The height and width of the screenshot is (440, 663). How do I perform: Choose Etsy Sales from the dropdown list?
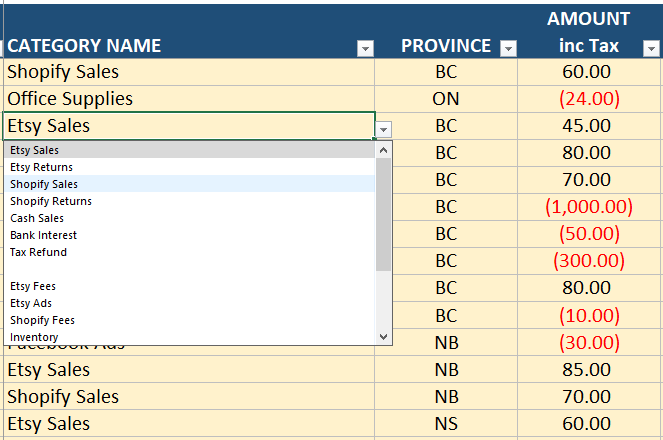coord(189,150)
